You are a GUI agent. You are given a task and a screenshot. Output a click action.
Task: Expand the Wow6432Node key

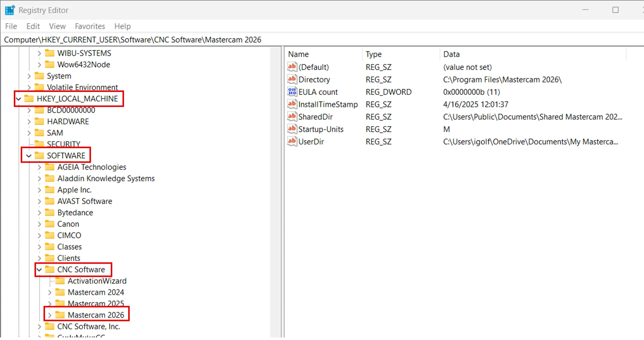coord(39,65)
